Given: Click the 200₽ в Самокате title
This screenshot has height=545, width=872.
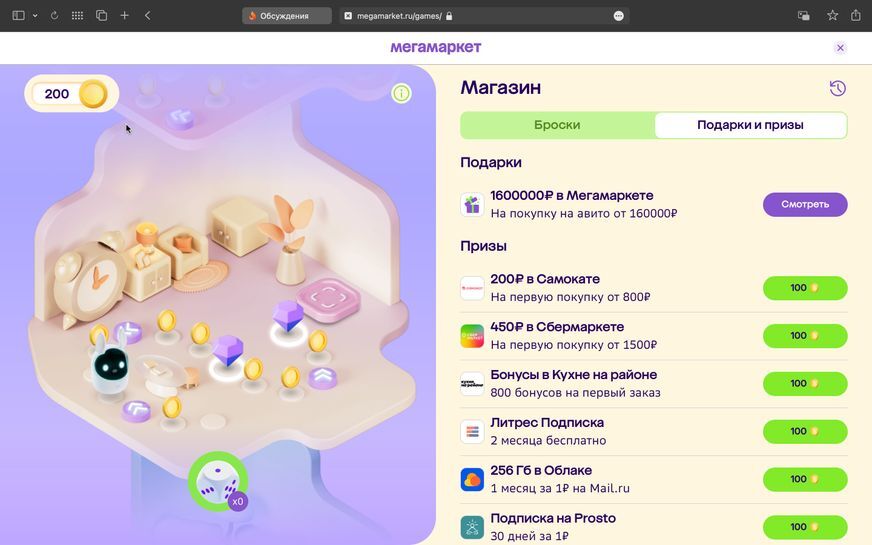Looking at the screenshot, I should point(545,279).
